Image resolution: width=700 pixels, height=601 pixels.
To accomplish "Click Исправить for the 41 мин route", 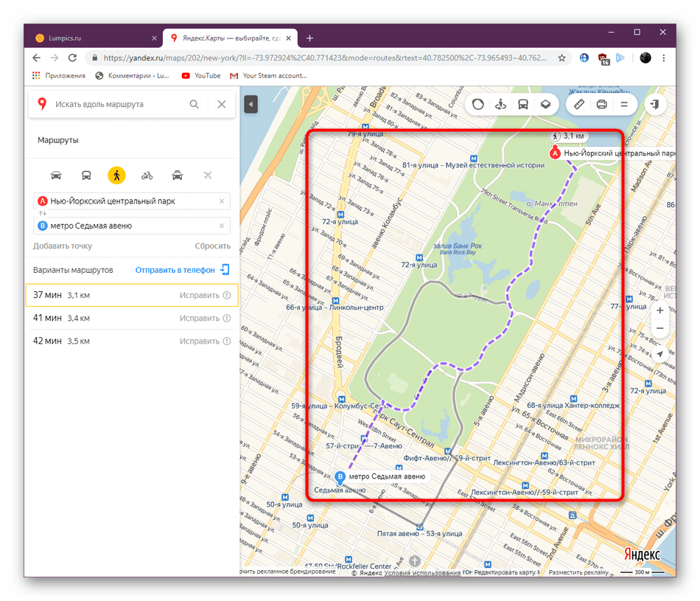I will point(205,318).
